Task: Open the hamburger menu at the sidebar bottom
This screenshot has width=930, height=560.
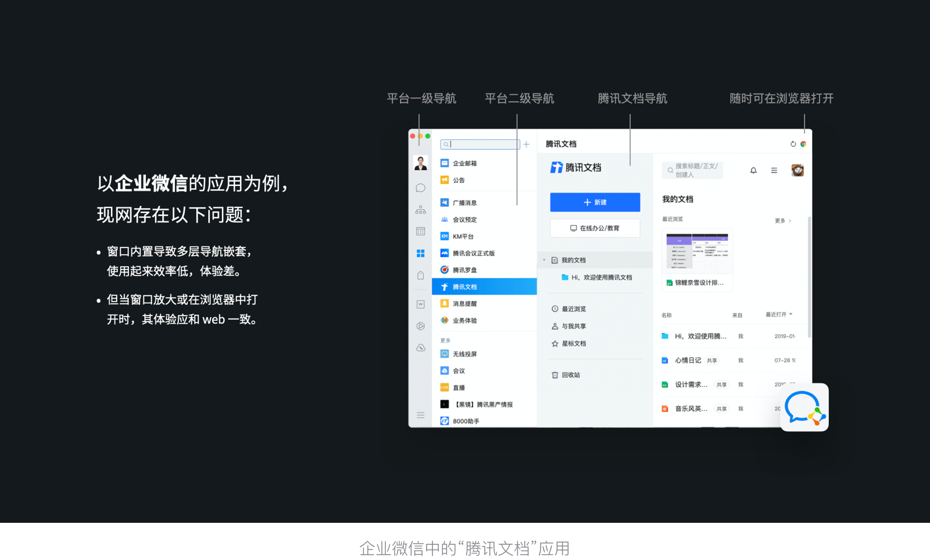Action: [x=420, y=415]
